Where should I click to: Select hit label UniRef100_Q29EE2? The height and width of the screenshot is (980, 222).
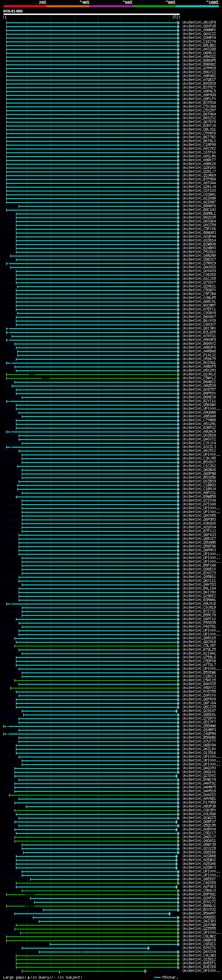point(199,596)
